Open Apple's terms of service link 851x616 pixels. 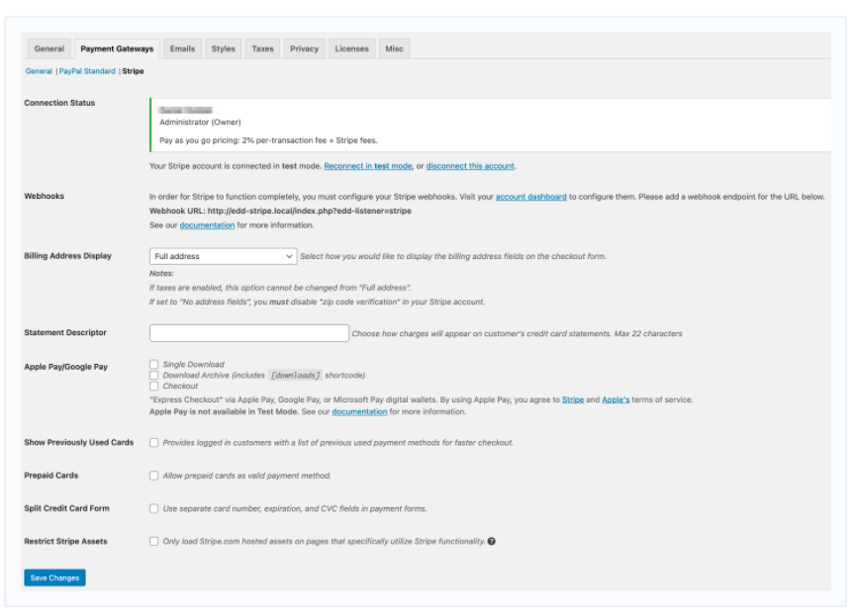[615, 399]
